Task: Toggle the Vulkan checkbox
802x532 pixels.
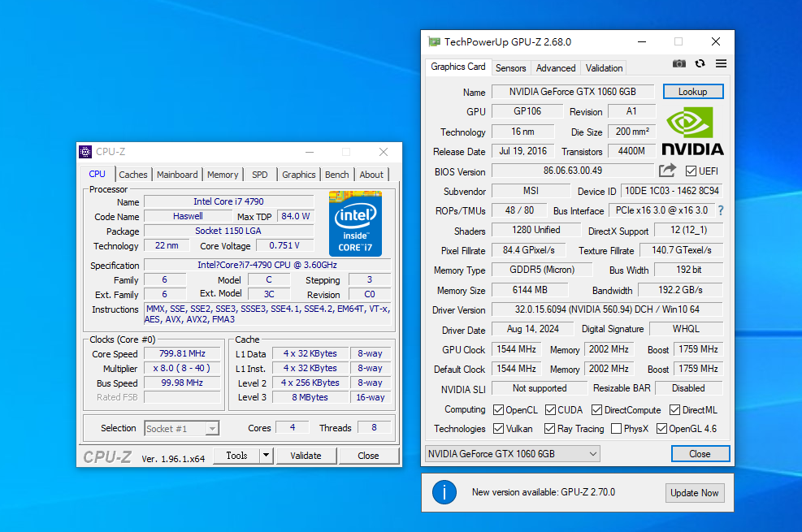Action: (x=498, y=428)
